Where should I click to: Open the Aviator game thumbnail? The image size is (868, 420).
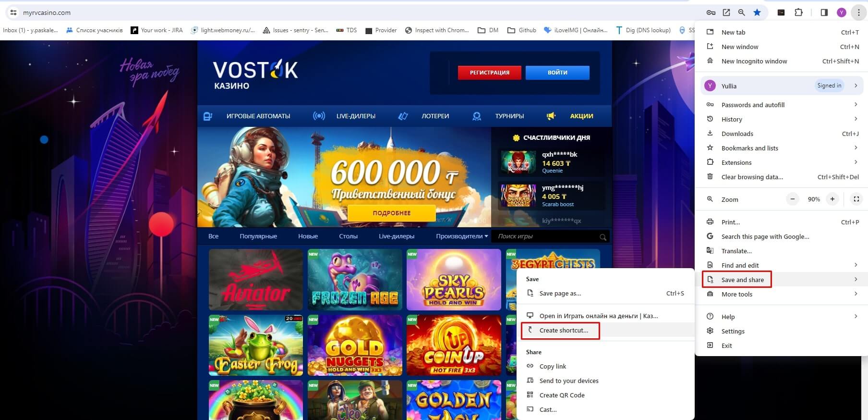point(256,279)
